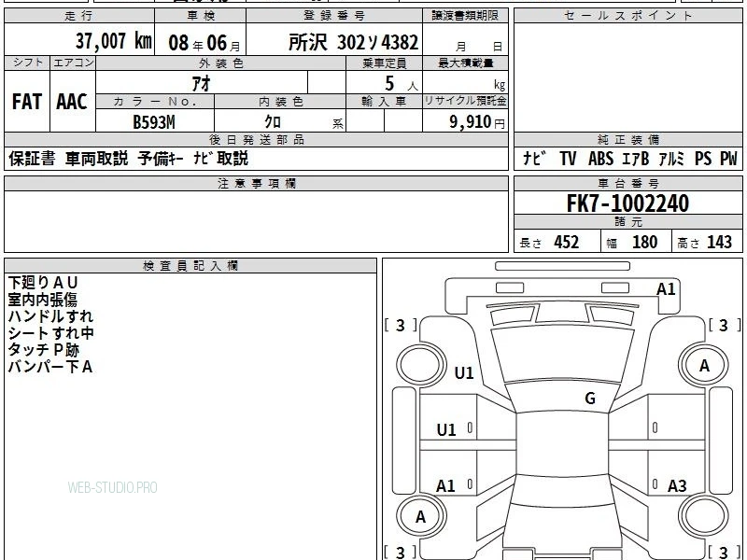Image resolution: width=747 pixels, height=560 pixels.
Task: Click the A1 mark on the rear door
Action: pos(445,485)
